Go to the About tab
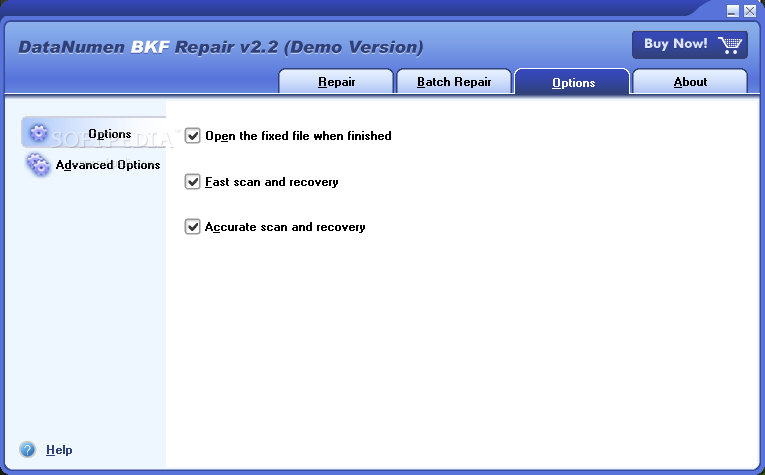Screen dimensions: 765x475 click(690, 81)
